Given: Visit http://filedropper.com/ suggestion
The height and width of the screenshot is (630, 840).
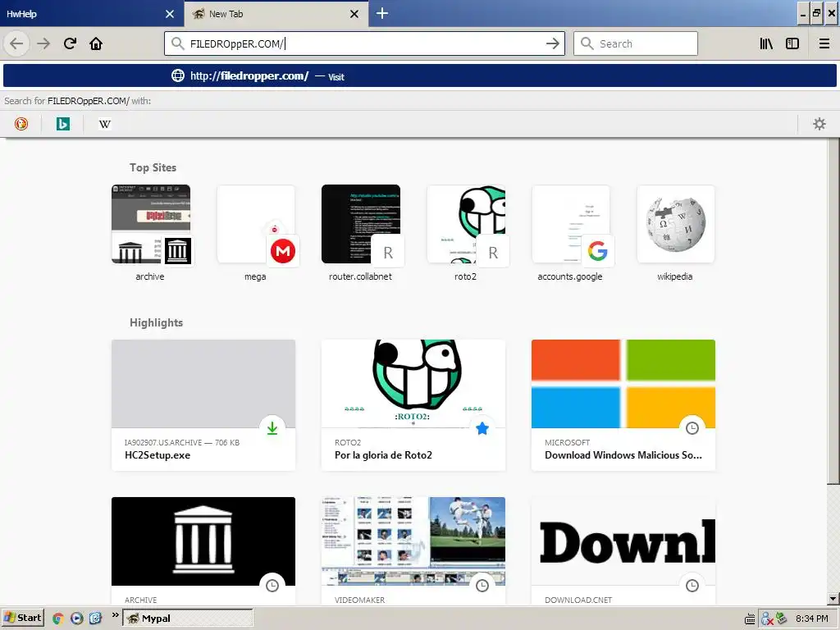Looking at the screenshot, I should pyautogui.click(x=420, y=76).
